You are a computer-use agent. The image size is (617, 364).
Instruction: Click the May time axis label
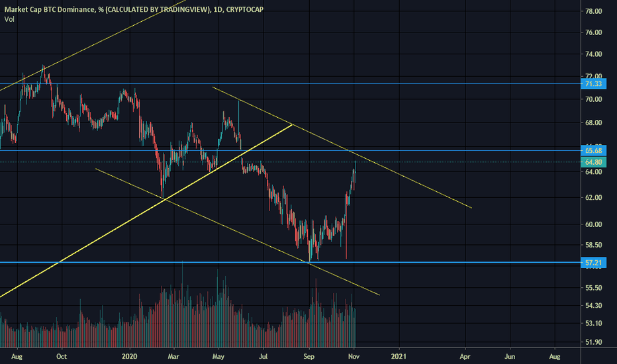[218, 357]
